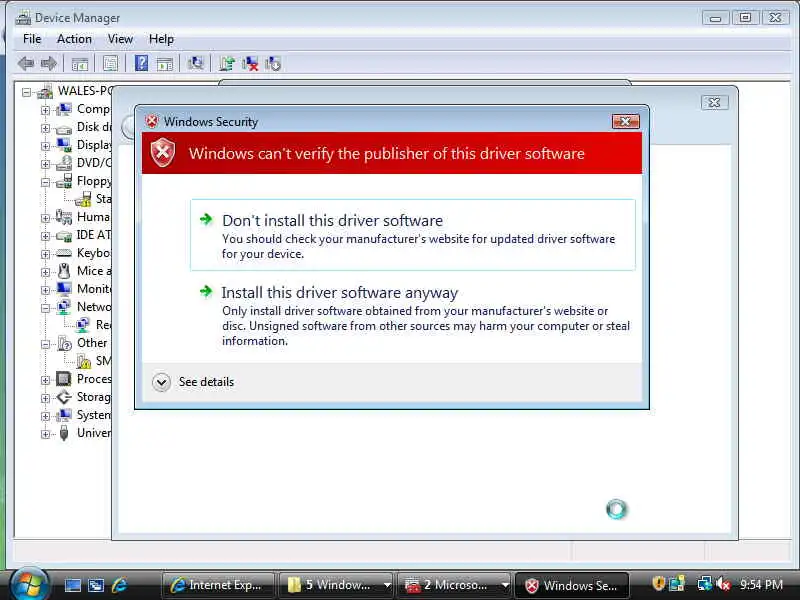Screen dimensions: 800x600
Task: Click the show/hide action pane toolbar icon
Action: point(164,64)
